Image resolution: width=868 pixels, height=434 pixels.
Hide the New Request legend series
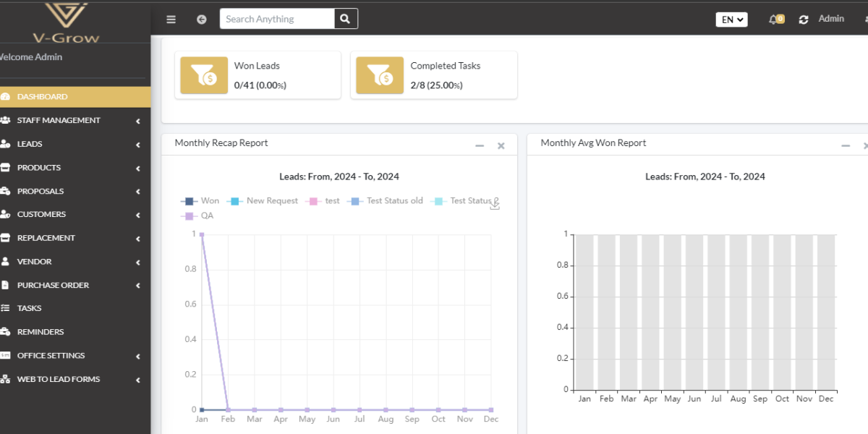point(263,201)
